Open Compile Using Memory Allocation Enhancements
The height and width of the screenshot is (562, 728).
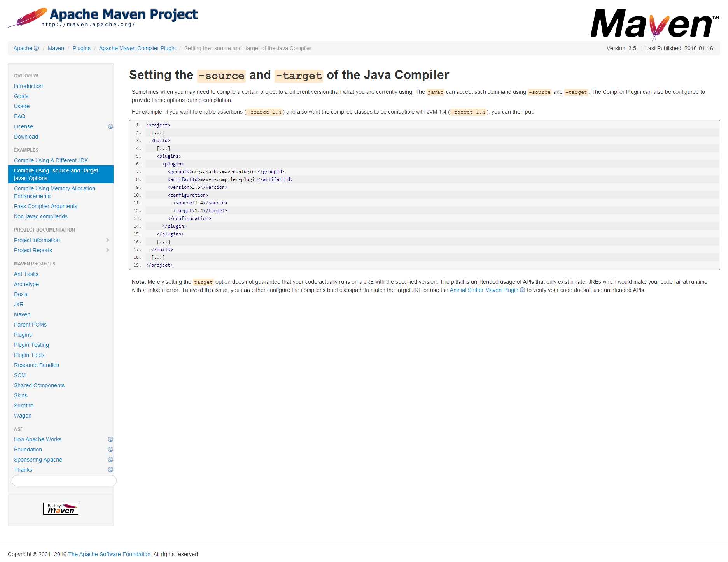tap(54, 192)
